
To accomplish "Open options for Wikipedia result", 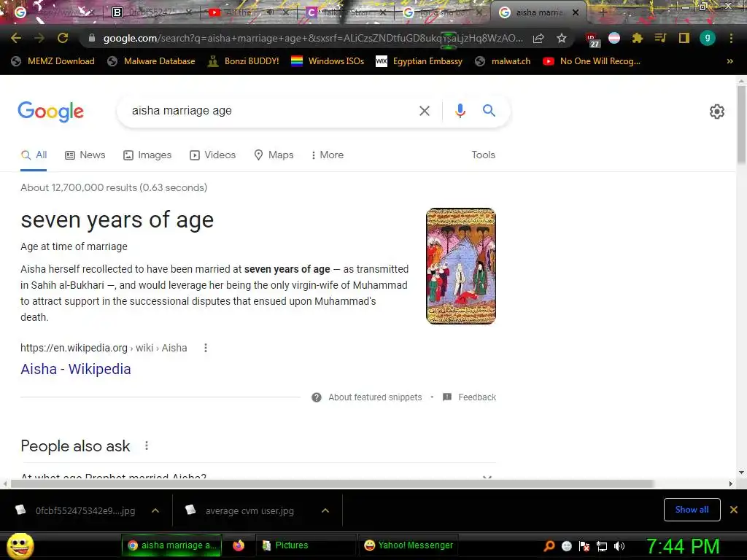I will pos(205,348).
